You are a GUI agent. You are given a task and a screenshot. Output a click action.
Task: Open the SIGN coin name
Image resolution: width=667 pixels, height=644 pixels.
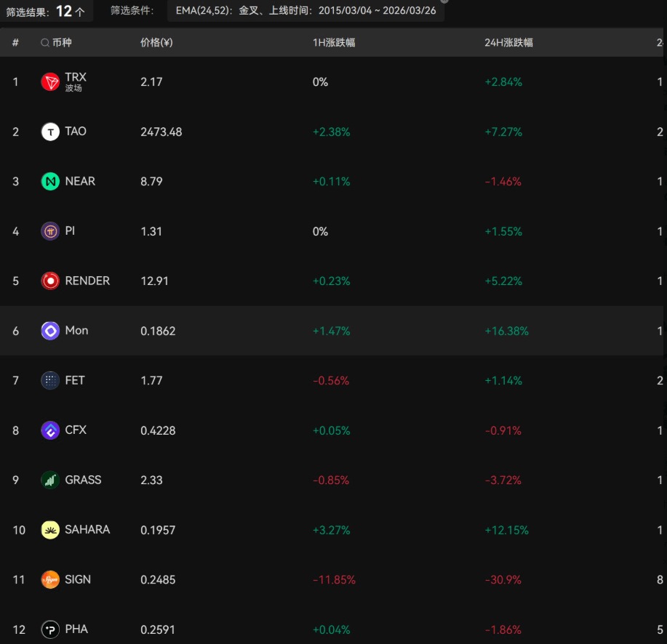point(78,579)
